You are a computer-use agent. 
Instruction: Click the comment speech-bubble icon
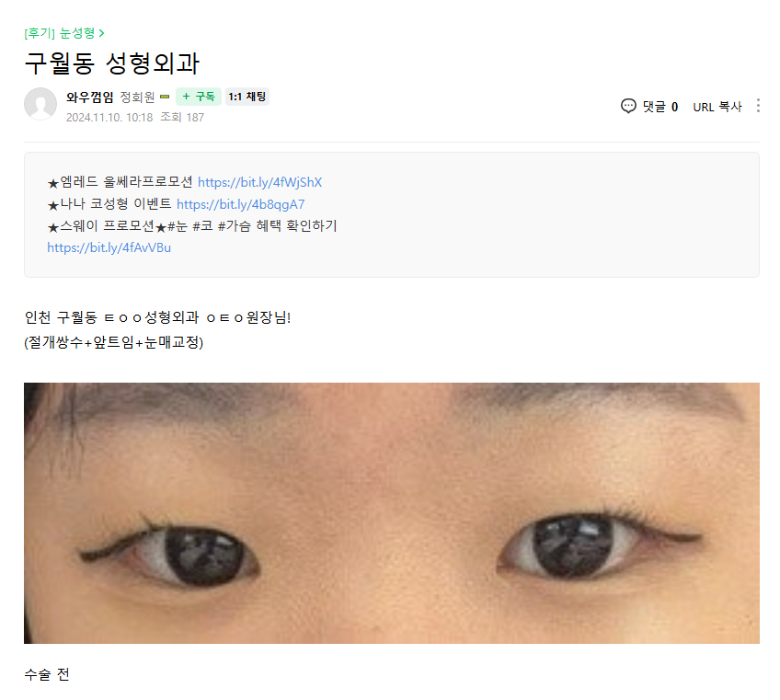tap(628, 106)
